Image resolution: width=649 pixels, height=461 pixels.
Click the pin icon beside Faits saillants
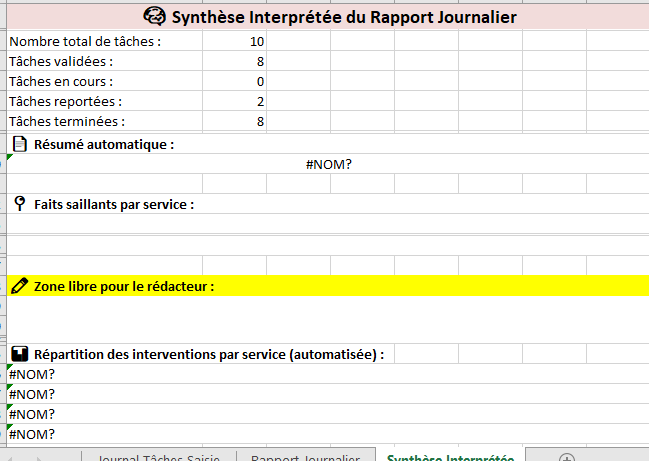coord(19,204)
